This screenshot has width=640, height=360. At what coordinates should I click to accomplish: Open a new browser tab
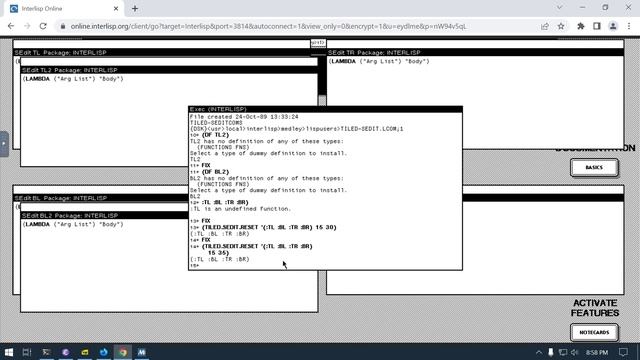point(135,9)
